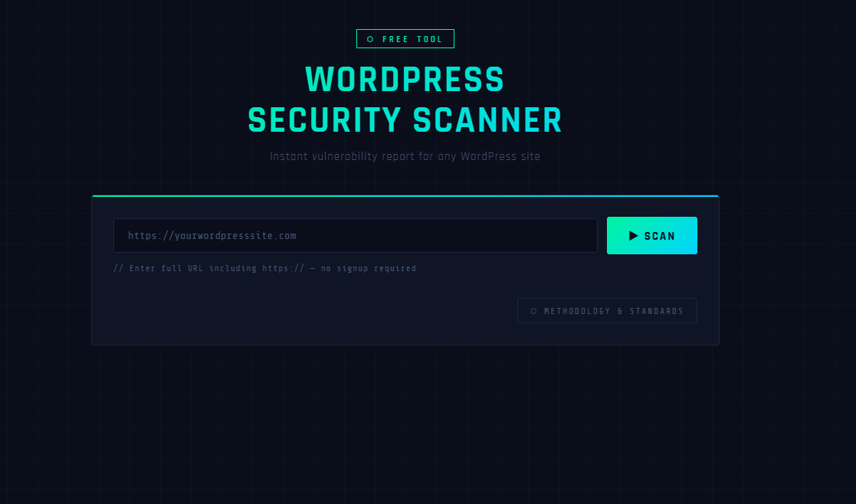The image size is (856, 504).
Task: Click the word SCANNER in the heading
Action: tap(487, 120)
